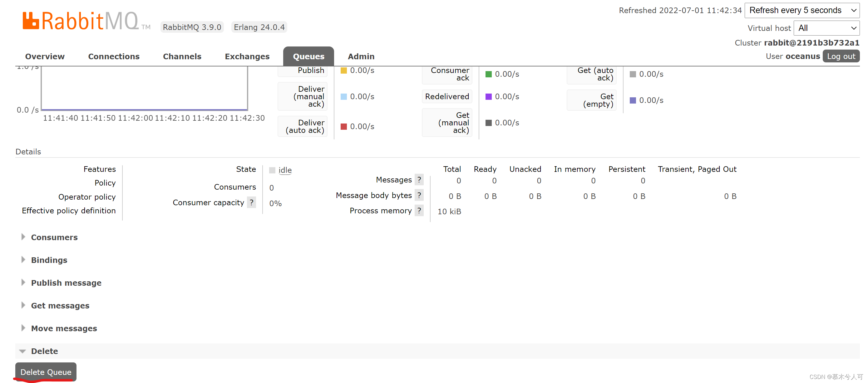The width and height of the screenshot is (868, 383).
Task: Switch to the Exchanges tab
Action: 247,56
